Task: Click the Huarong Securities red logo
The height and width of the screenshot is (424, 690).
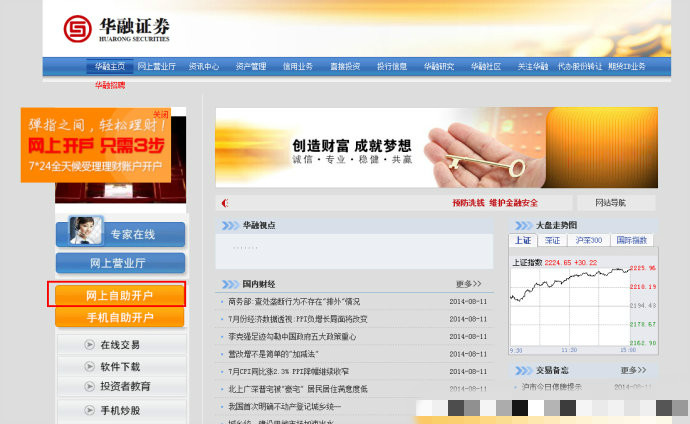Action: 77,29
